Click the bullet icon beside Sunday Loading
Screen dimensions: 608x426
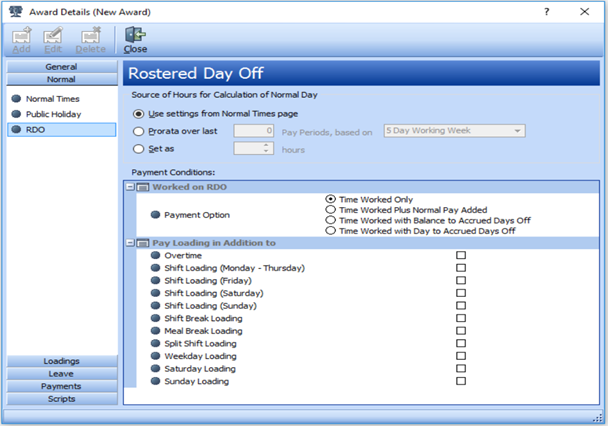(x=155, y=381)
